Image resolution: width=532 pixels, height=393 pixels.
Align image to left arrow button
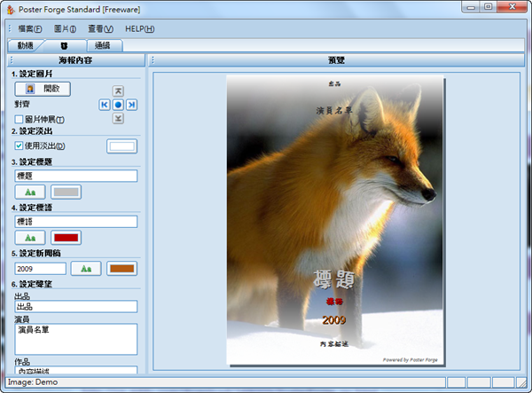[x=104, y=105]
